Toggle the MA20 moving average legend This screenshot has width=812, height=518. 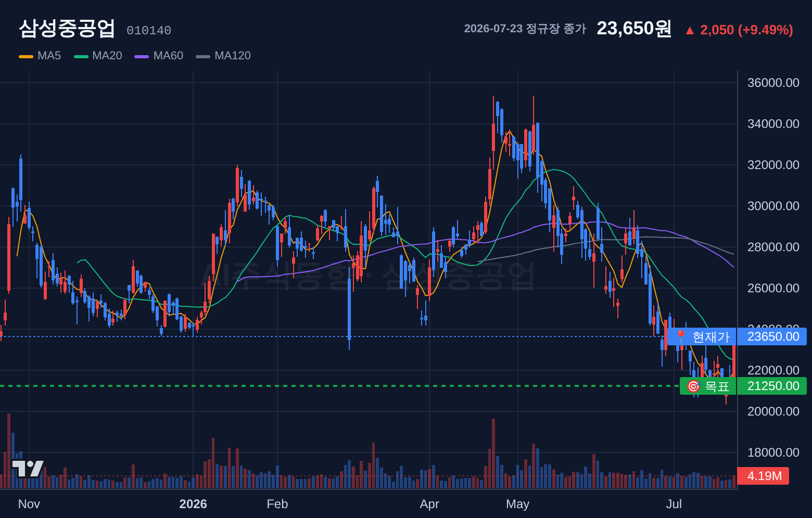click(98, 56)
